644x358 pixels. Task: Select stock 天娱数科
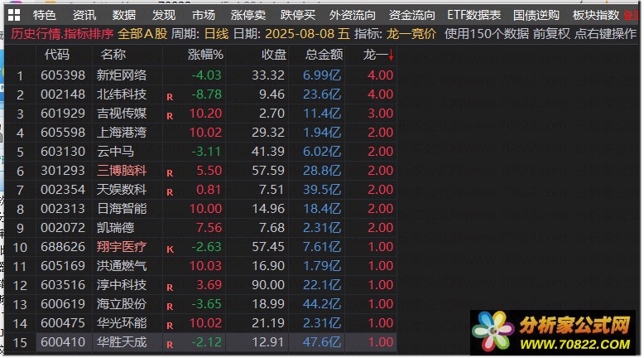(122, 190)
